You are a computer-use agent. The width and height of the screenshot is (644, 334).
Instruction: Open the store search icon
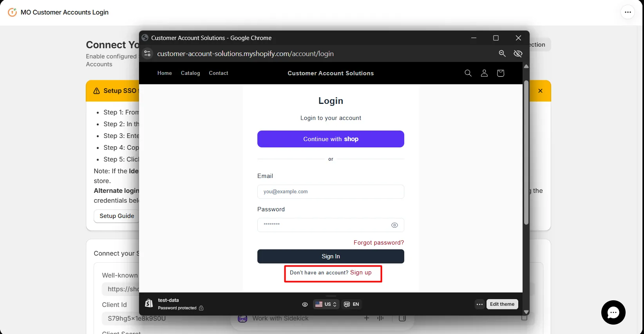point(468,73)
